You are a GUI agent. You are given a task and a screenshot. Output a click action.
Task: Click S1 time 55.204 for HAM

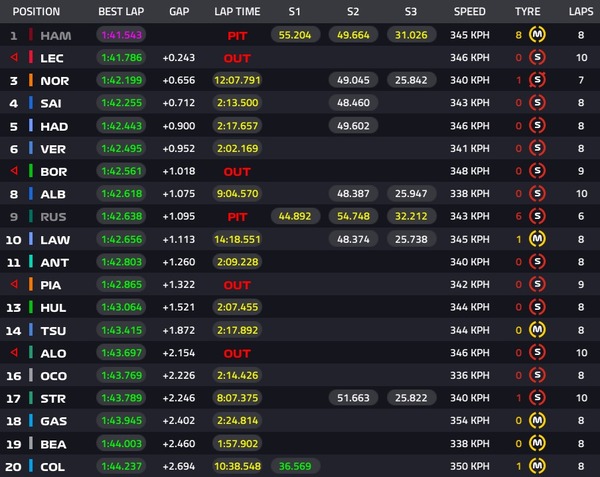click(x=295, y=35)
